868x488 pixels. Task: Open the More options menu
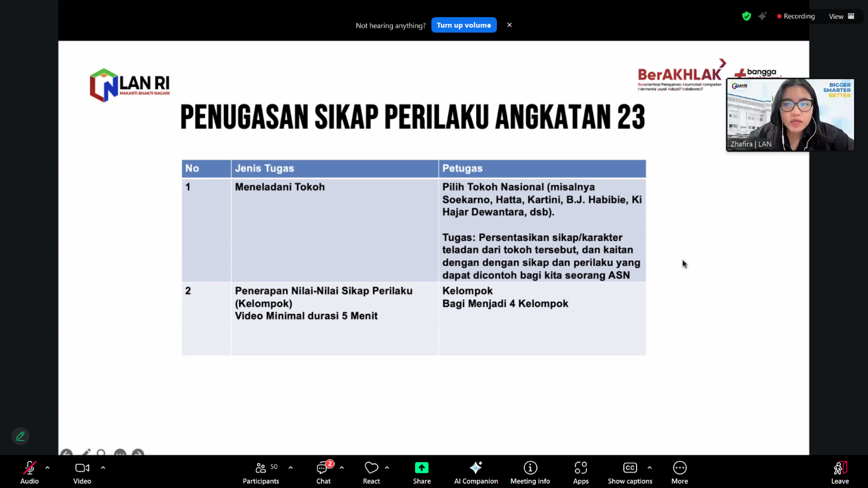coord(679,472)
